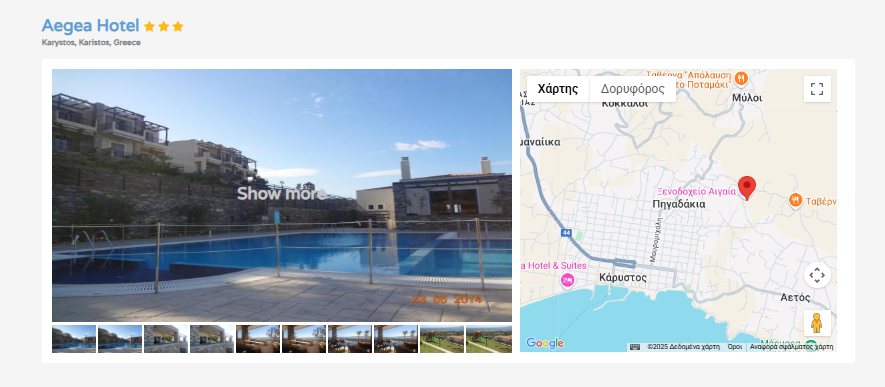Image resolution: width=885 pixels, height=387 pixels.
Task: Open the map keyboard shortcuts icon
Action: (x=635, y=347)
